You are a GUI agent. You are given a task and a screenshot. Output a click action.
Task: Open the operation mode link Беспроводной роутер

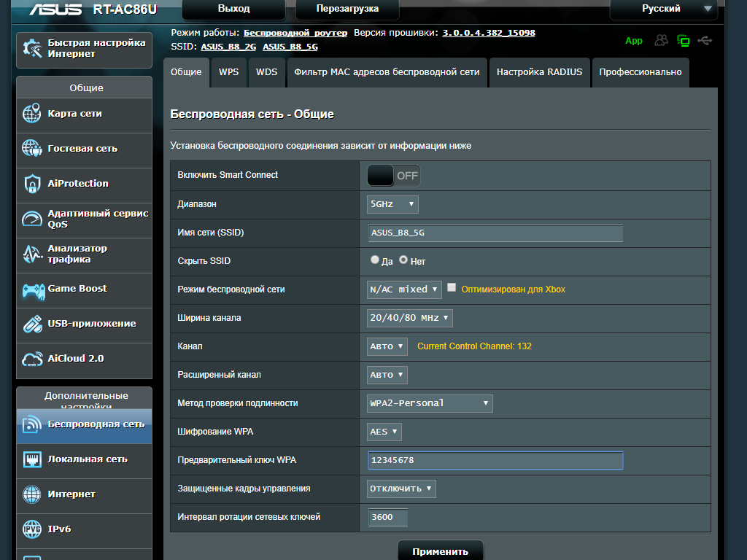click(295, 33)
